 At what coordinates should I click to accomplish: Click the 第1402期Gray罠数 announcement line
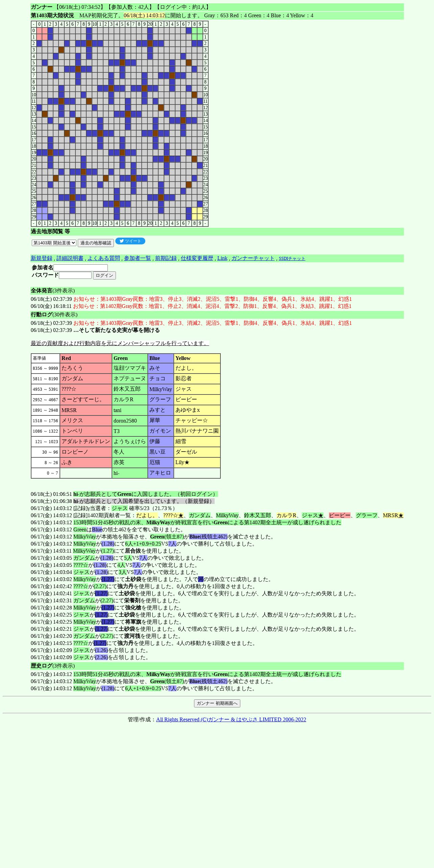point(191,306)
